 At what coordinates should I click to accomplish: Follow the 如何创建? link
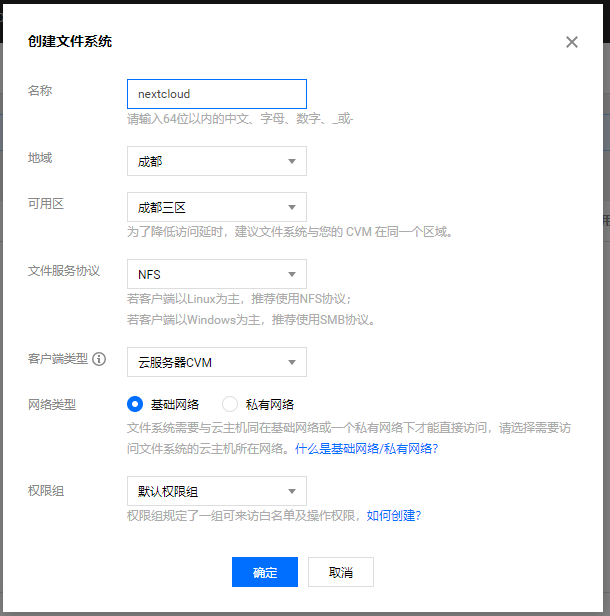coord(394,515)
